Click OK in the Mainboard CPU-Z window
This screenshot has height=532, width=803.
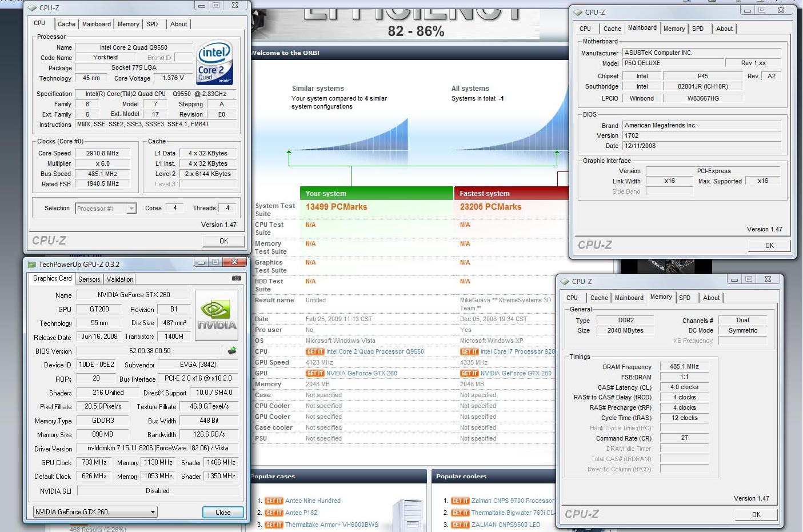pos(769,246)
